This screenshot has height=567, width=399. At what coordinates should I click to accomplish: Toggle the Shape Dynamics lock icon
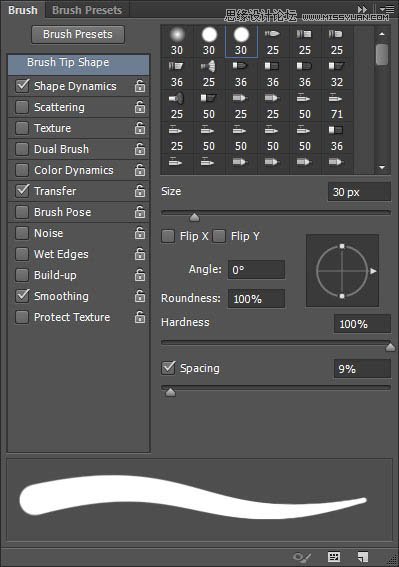[x=140, y=86]
